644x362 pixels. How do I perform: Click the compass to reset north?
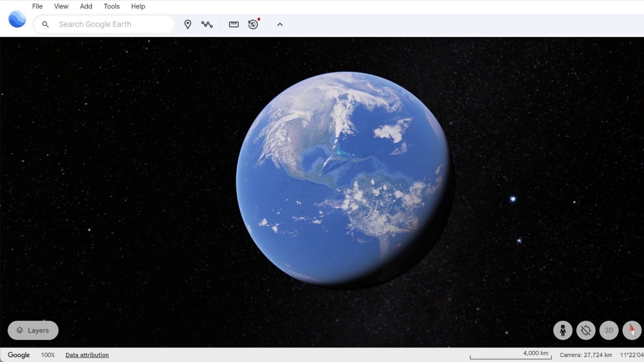[632, 330]
